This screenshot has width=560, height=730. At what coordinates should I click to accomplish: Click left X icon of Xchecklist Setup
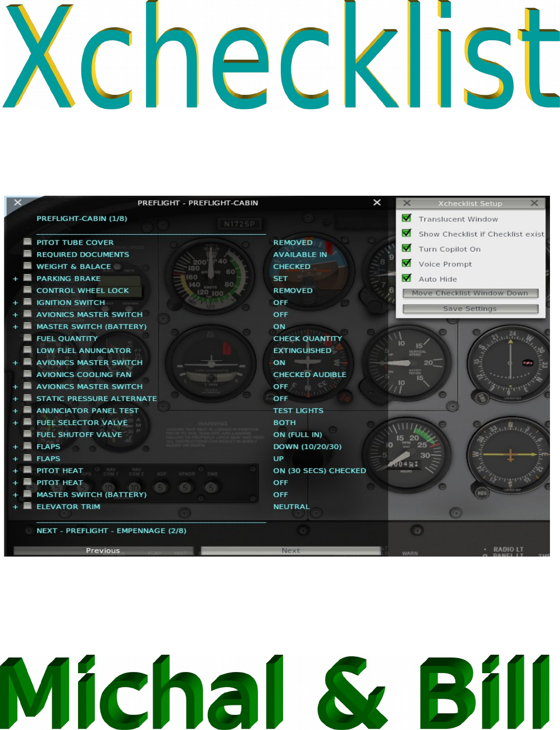click(x=407, y=203)
